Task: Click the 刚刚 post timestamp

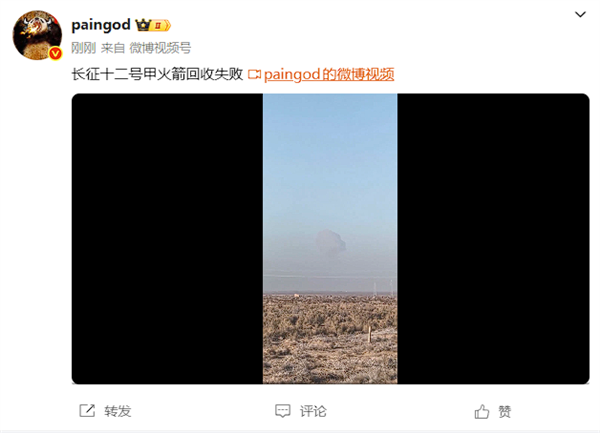Action: [83, 48]
